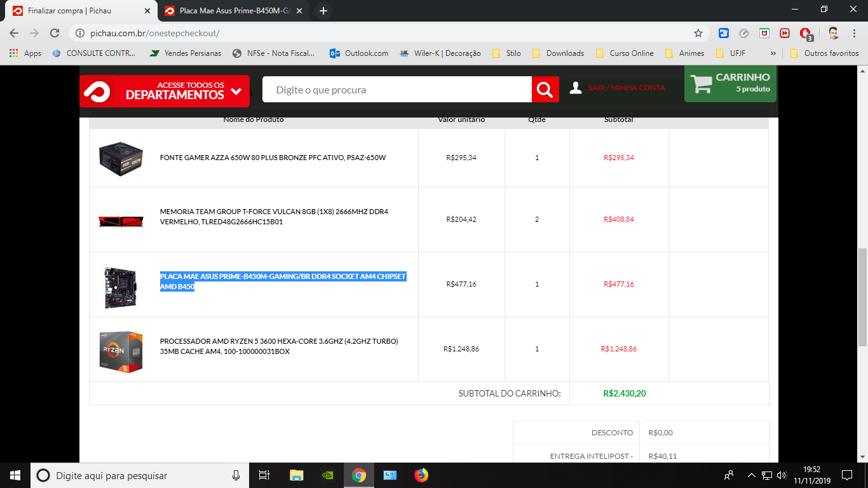Show hidden system tray icons
Viewport: 868px width, 488px height.
tap(752, 475)
